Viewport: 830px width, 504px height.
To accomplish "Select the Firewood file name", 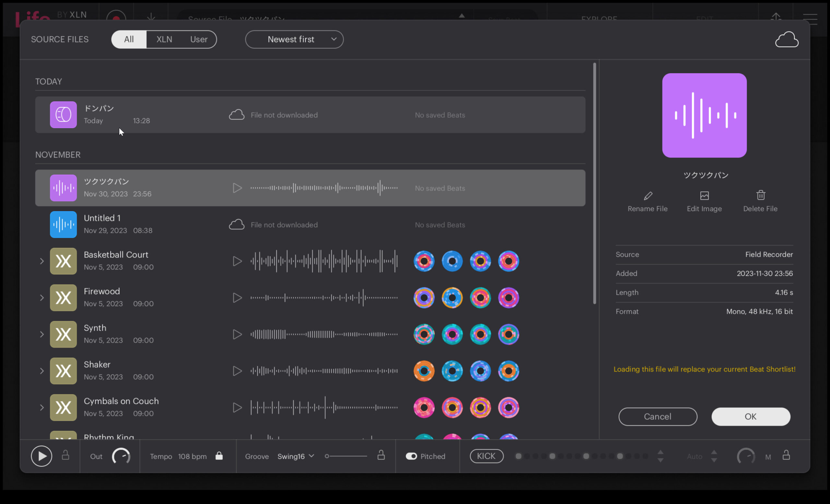I will coord(102,291).
